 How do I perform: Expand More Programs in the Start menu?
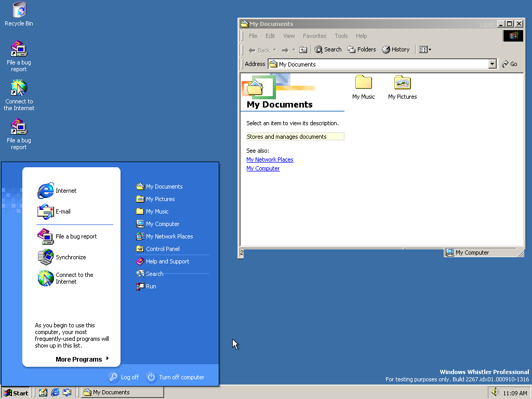click(x=82, y=359)
